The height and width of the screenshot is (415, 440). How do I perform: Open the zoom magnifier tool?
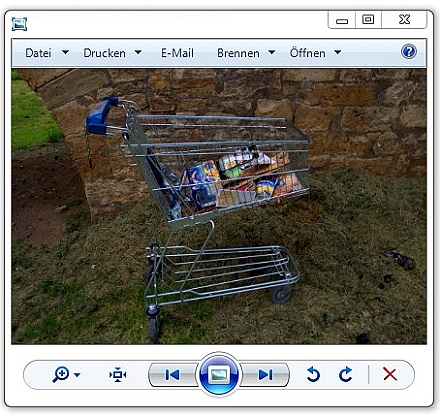pyautogui.click(x=61, y=375)
